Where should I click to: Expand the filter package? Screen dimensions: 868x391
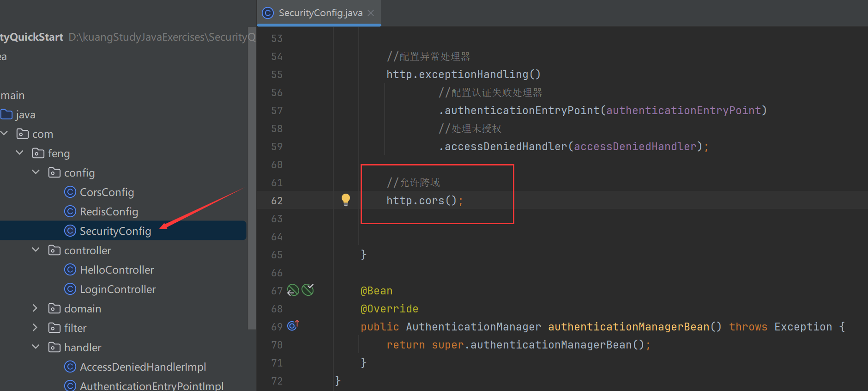(x=36, y=328)
